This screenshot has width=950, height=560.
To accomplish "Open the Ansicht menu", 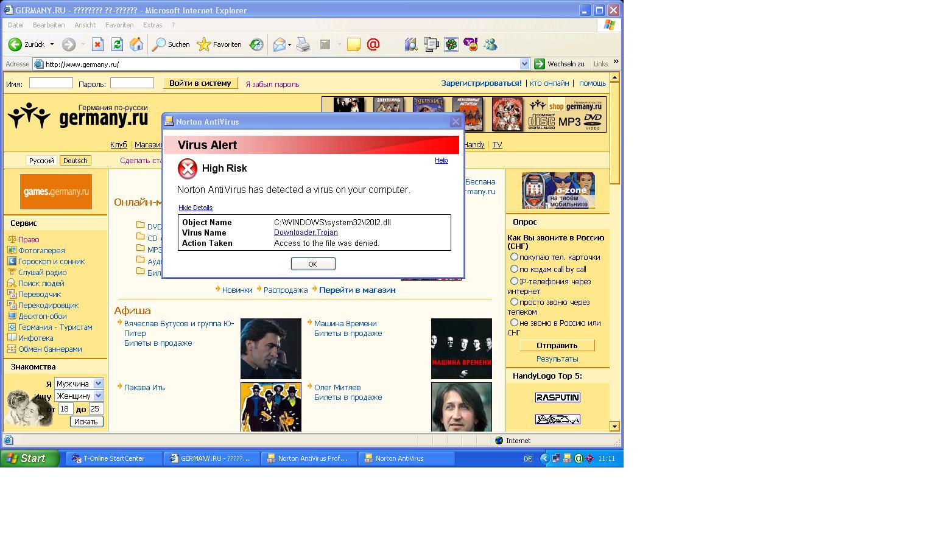I will (x=85, y=25).
